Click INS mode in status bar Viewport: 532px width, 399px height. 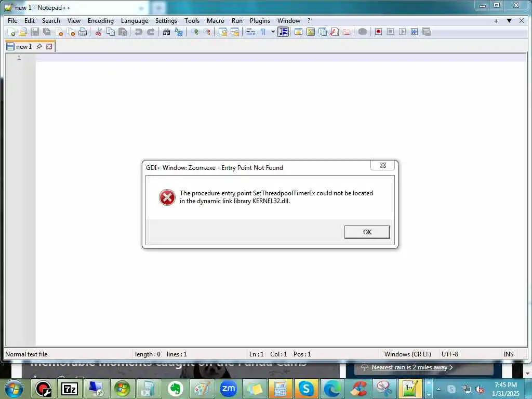tap(508, 354)
